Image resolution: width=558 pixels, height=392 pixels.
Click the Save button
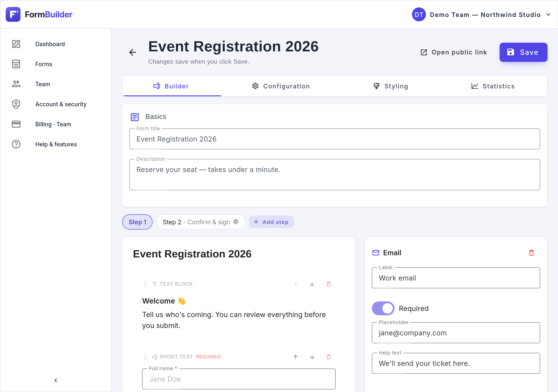tap(523, 52)
